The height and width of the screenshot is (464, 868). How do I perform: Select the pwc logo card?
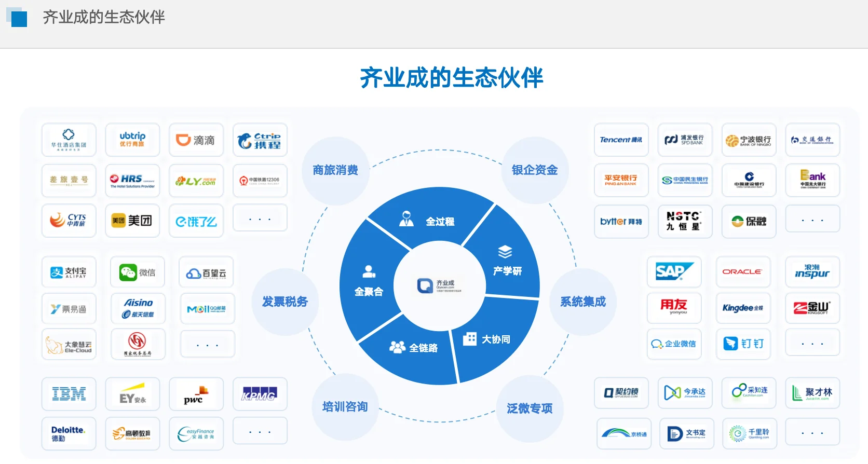click(196, 394)
